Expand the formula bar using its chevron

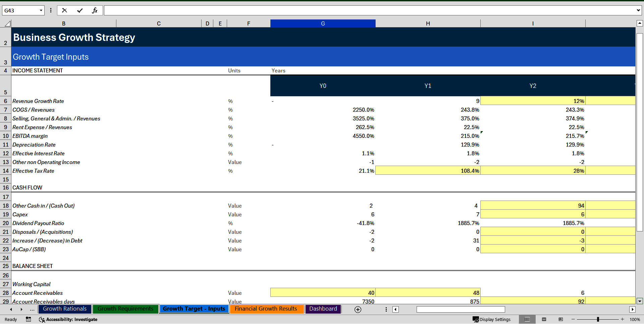click(x=638, y=10)
